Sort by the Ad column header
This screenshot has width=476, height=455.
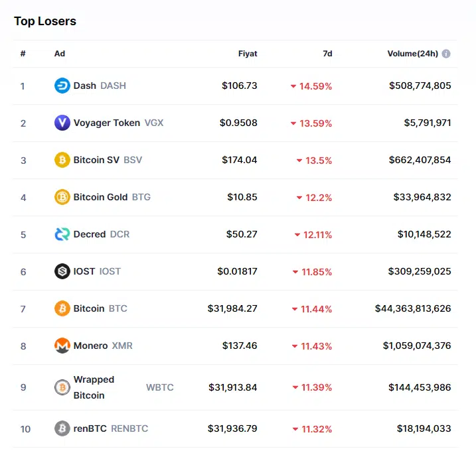coord(60,54)
